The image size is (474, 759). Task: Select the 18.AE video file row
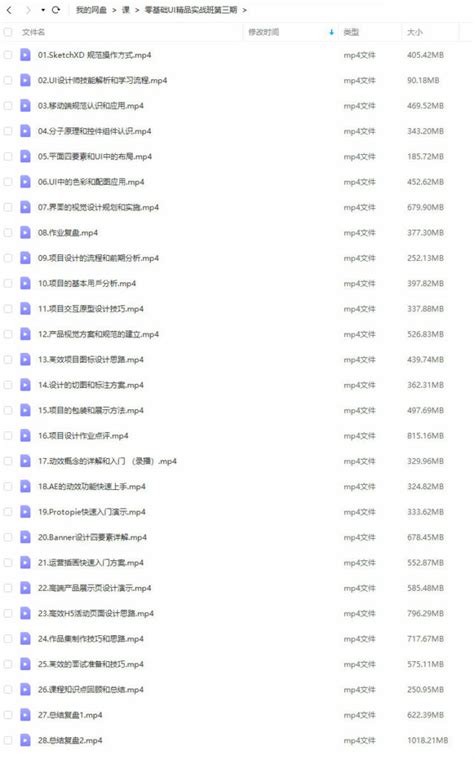[237, 486]
